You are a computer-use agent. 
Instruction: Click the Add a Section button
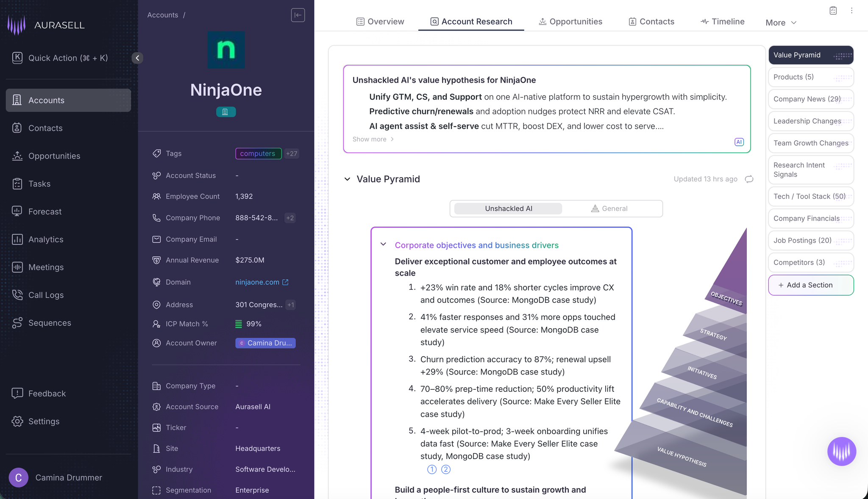click(811, 285)
